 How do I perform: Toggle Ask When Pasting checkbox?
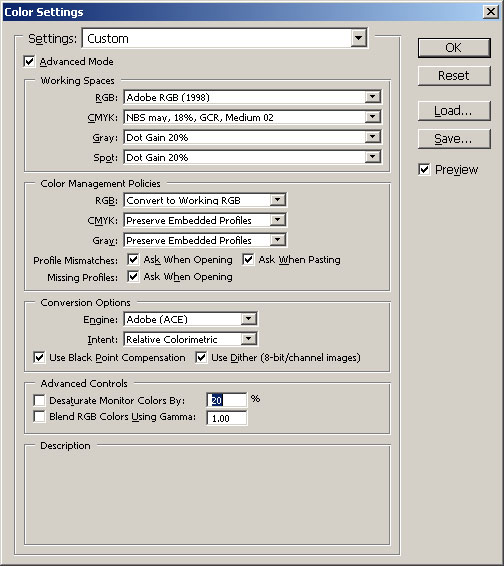[248, 260]
